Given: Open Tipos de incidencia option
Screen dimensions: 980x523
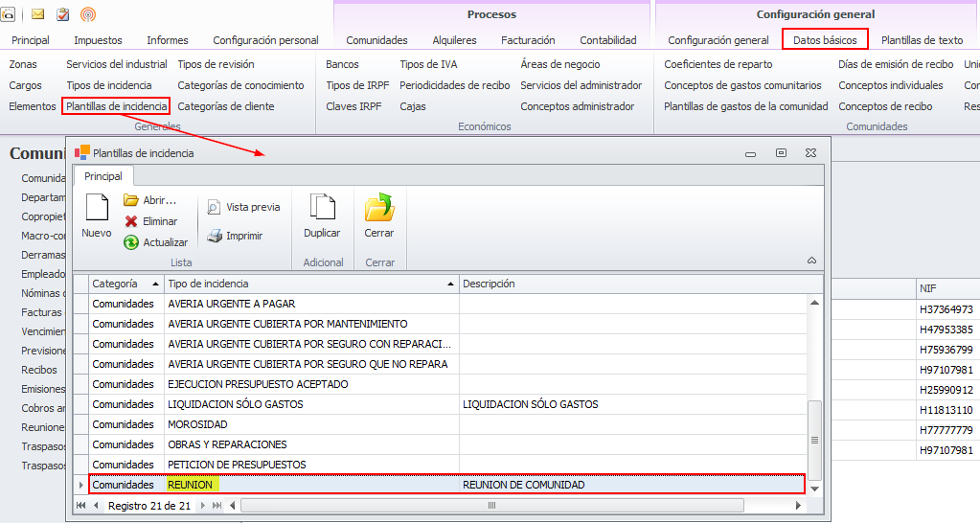Looking at the screenshot, I should [x=109, y=85].
